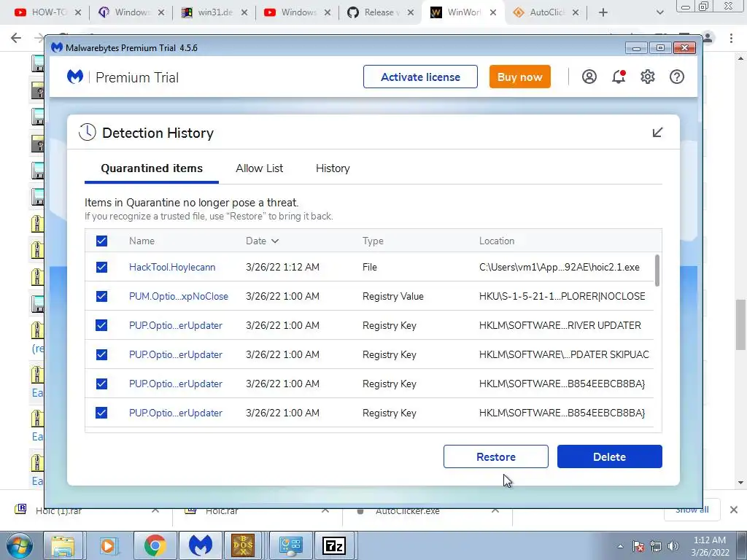Image resolution: width=747 pixels, height=560 pixels.
Task: Open the Malwarebytes account icon
Action: (x=589, y=77)
